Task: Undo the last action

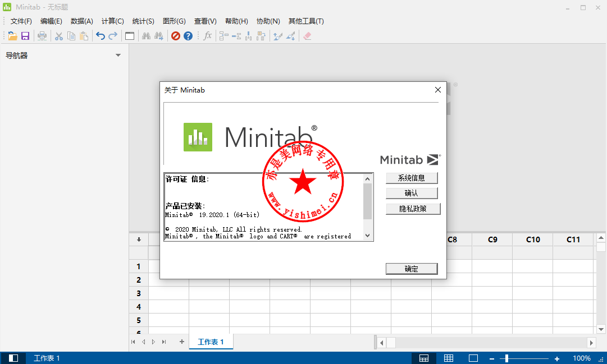Action: pos(101,36)
